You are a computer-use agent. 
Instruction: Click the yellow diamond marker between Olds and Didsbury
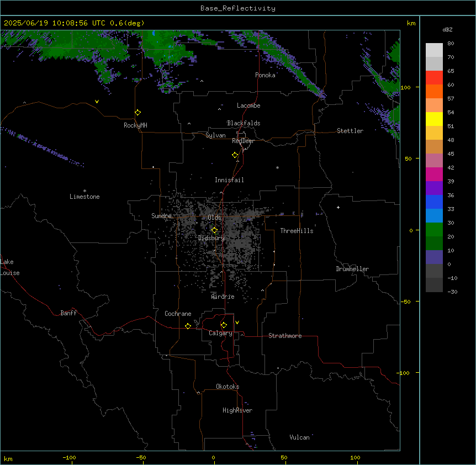tap(214, 230)
